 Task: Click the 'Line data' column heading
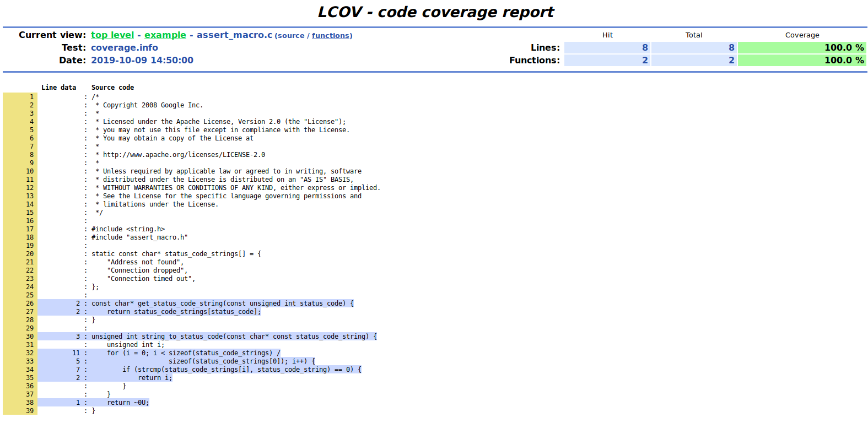point(59,88)
